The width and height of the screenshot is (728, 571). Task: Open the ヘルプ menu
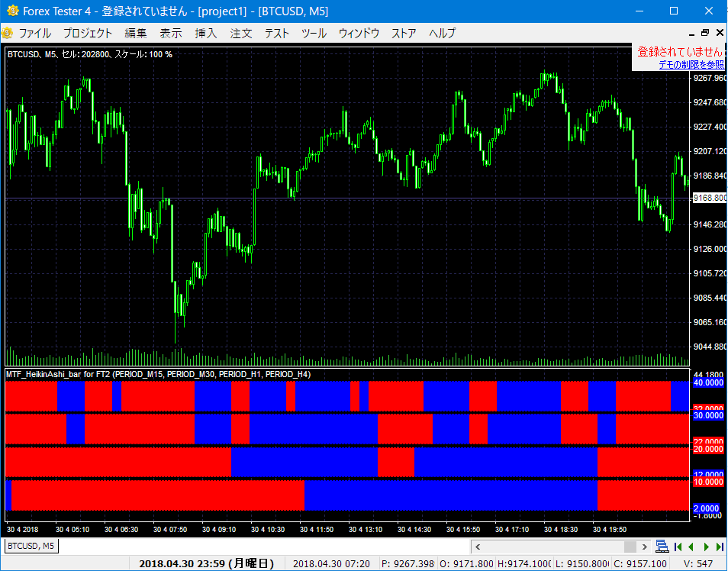click(x=443, y=34)
